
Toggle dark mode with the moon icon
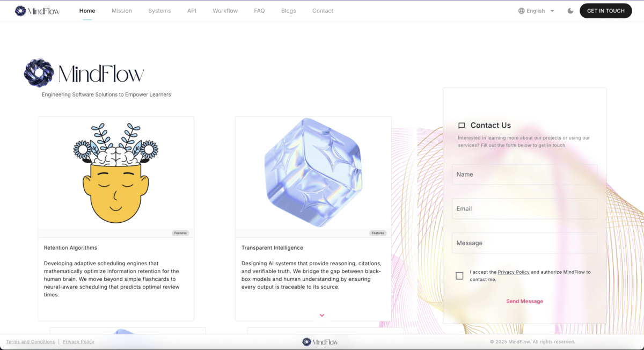(570, 11)
